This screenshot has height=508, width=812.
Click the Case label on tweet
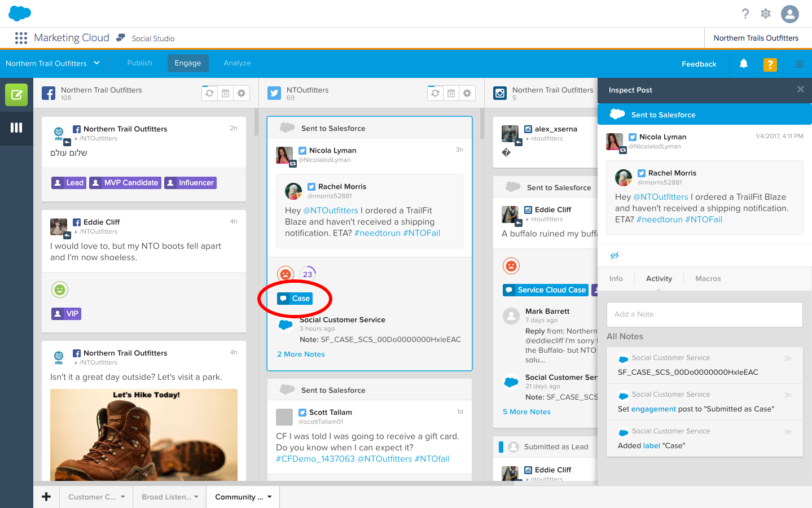tap(295, 299)
